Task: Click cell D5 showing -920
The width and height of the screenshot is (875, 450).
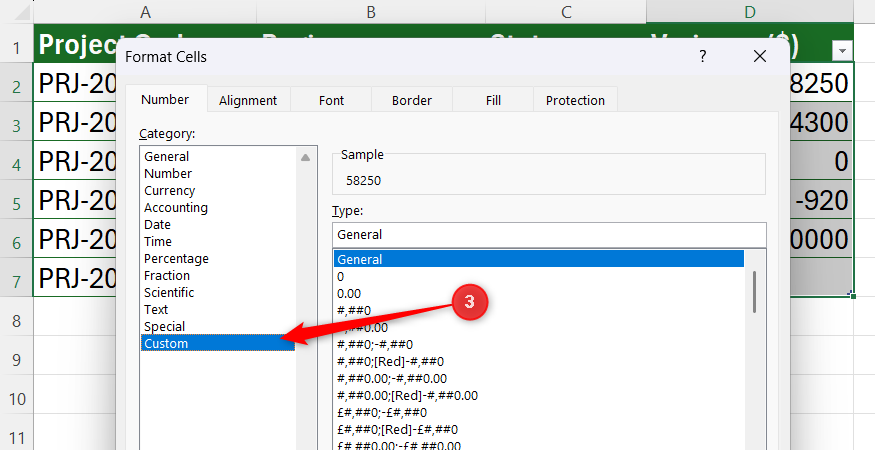Action: click(821, 200)
